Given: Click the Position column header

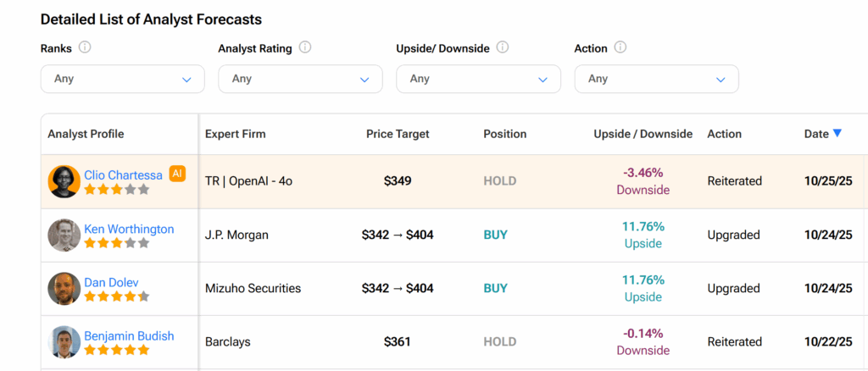Looking at the screenshot, I should (504, 134).
